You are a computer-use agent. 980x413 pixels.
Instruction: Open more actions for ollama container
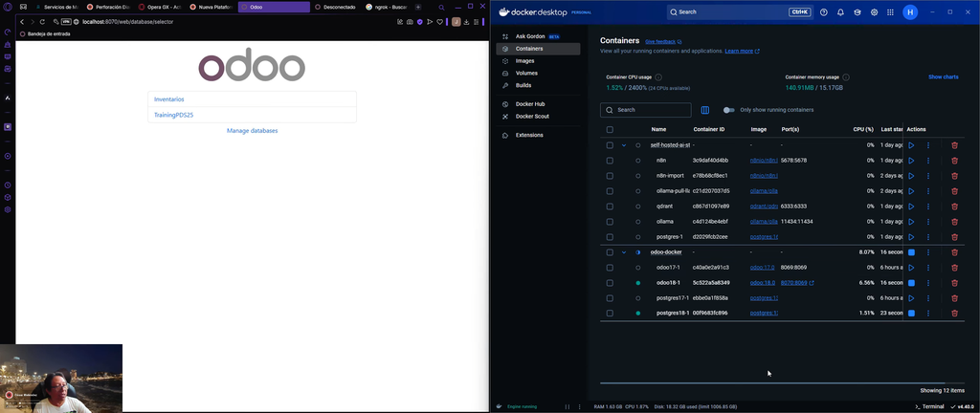928,222
